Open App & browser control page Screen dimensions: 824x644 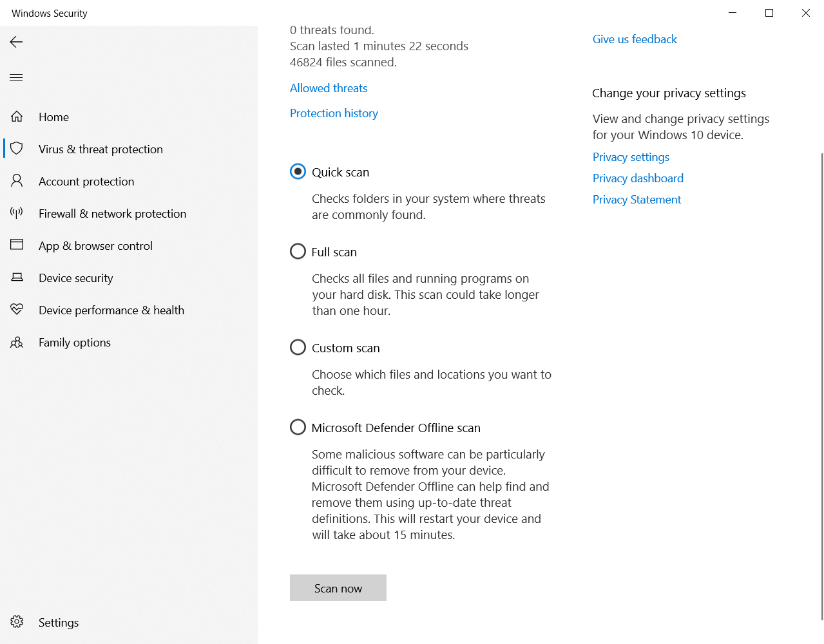(x=129, y=245)
